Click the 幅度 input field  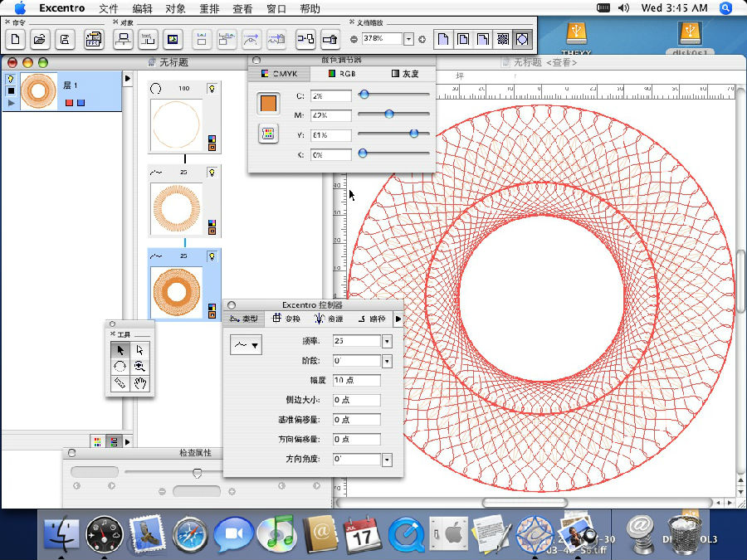[x=356, y=380]
